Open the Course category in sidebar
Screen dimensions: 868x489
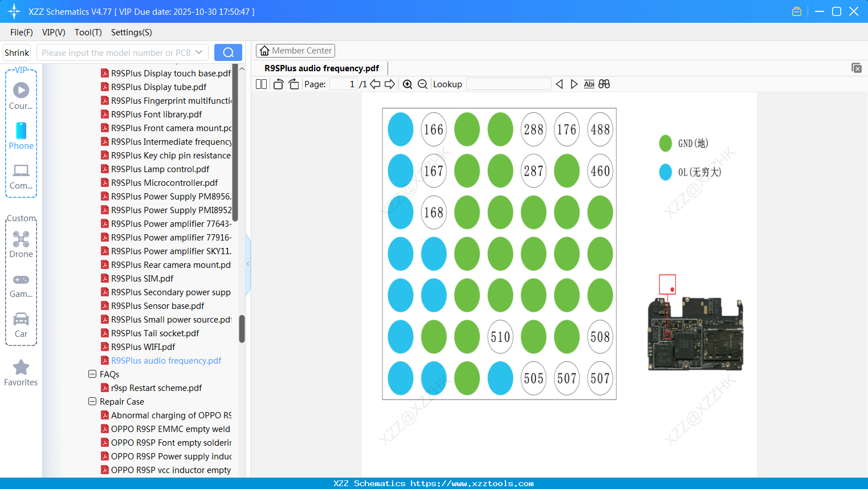[21, 96]
